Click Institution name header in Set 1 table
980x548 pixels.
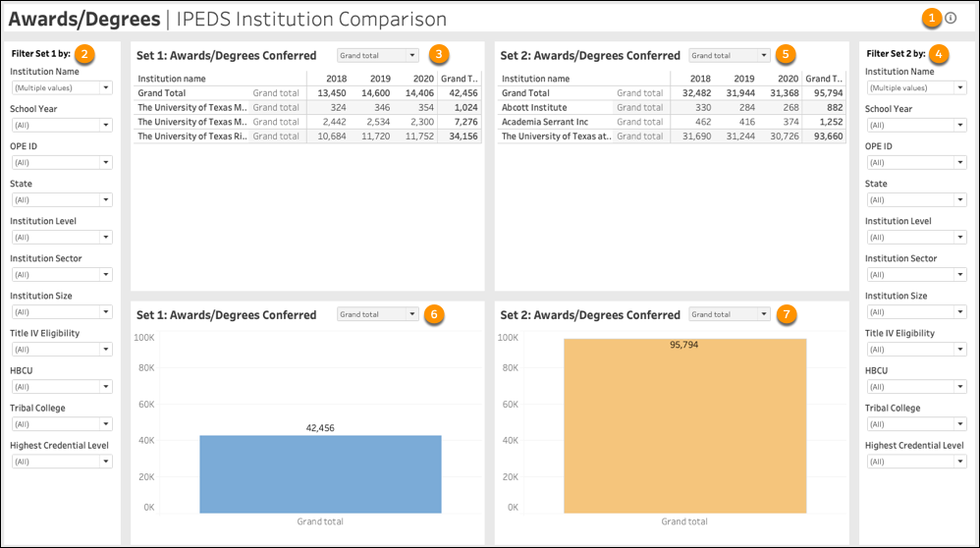171,79
